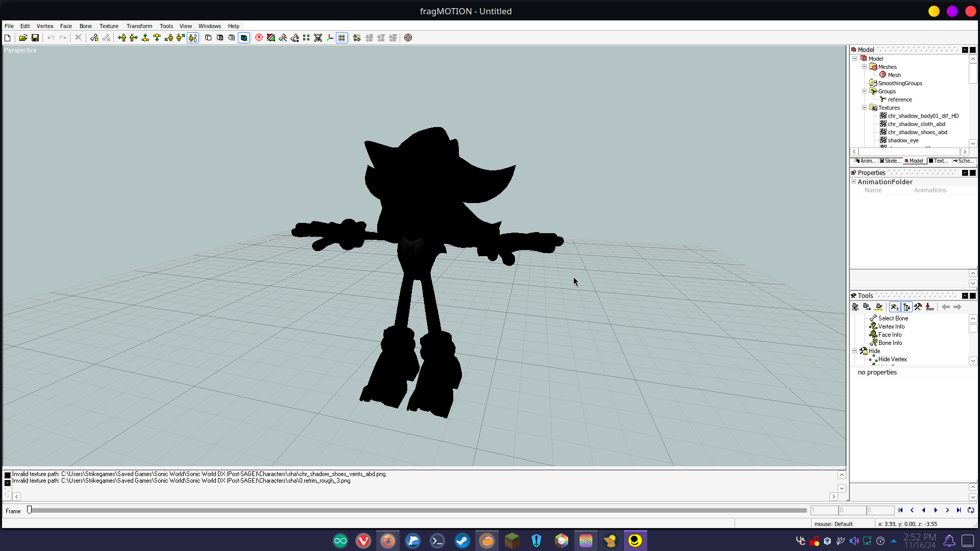
Task: Toggle tree view mode in the Tools panel
Action: (907, 307)
